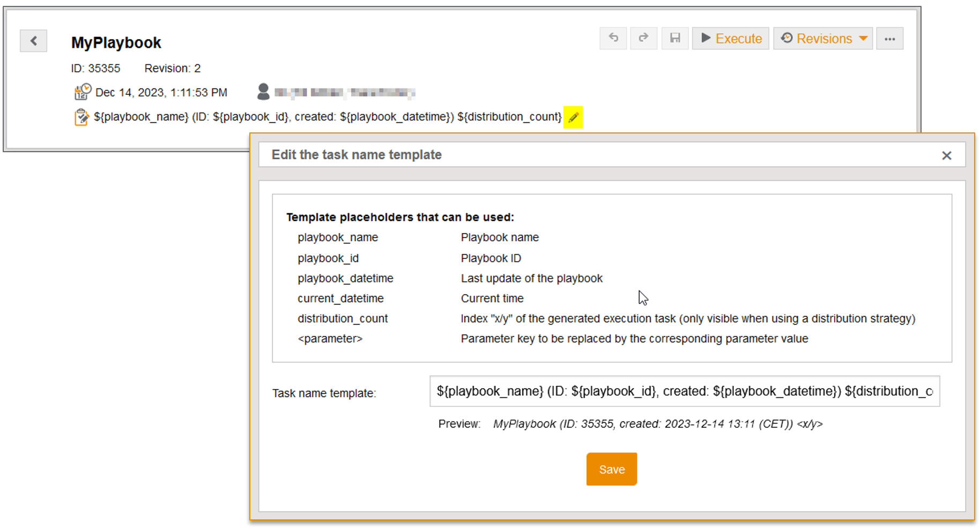Redo the last playbook change
The image size is (980, 529).
(x=643, y=39)
